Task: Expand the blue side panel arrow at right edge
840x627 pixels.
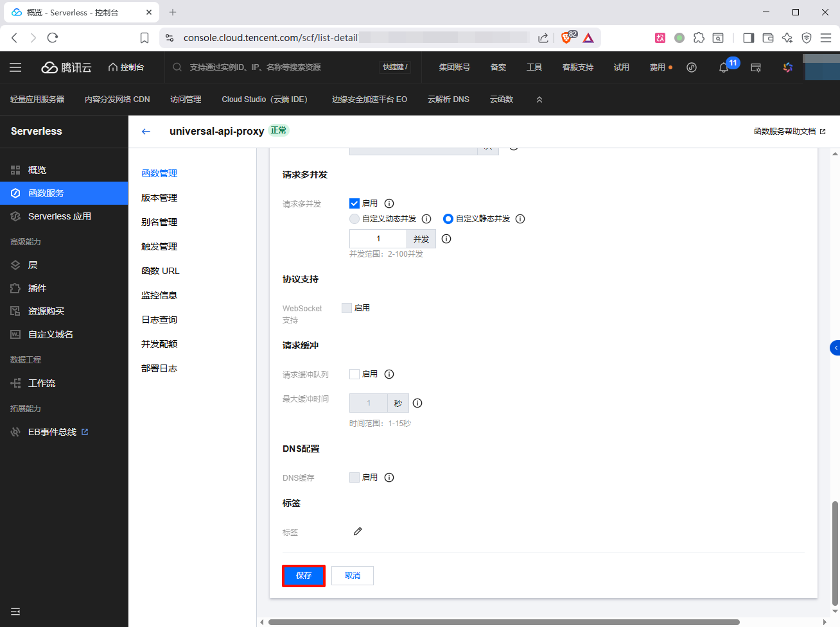Action: coord(835,348)
